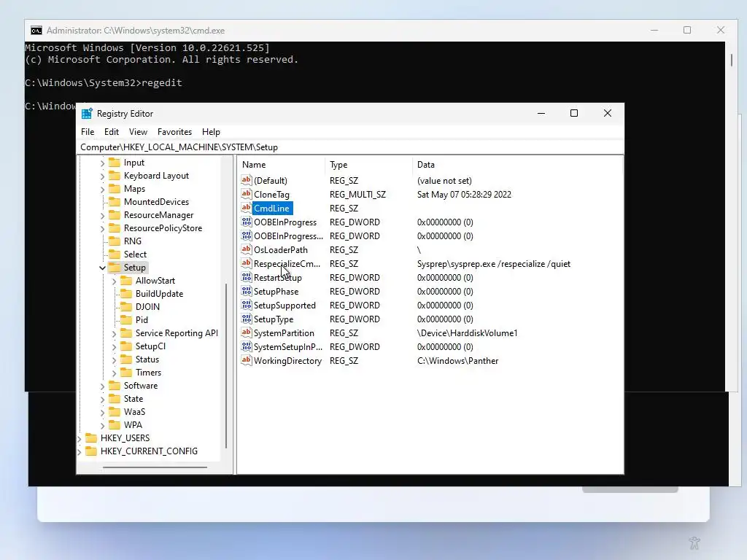Click the Pid folder icon
Image resolution: width=747 pixels, height=560 pixels.
pos(126,319)
